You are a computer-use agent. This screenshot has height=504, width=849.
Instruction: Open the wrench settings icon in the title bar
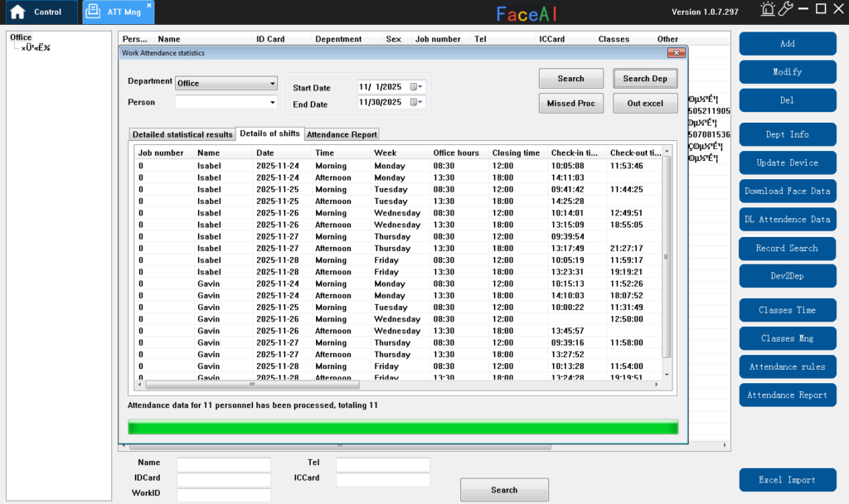[x=785, y=8]
